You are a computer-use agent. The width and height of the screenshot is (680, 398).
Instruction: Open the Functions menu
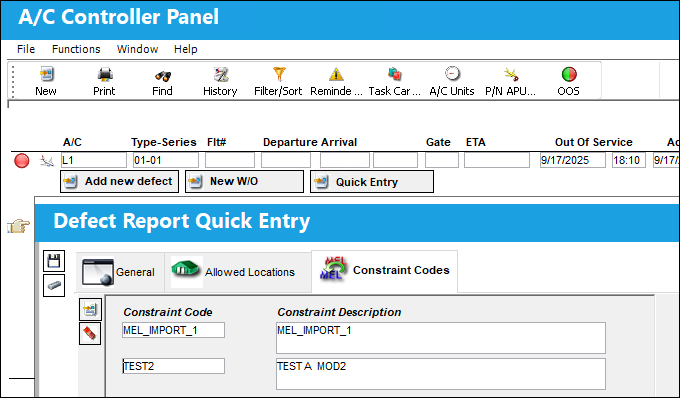click(76, 49)
